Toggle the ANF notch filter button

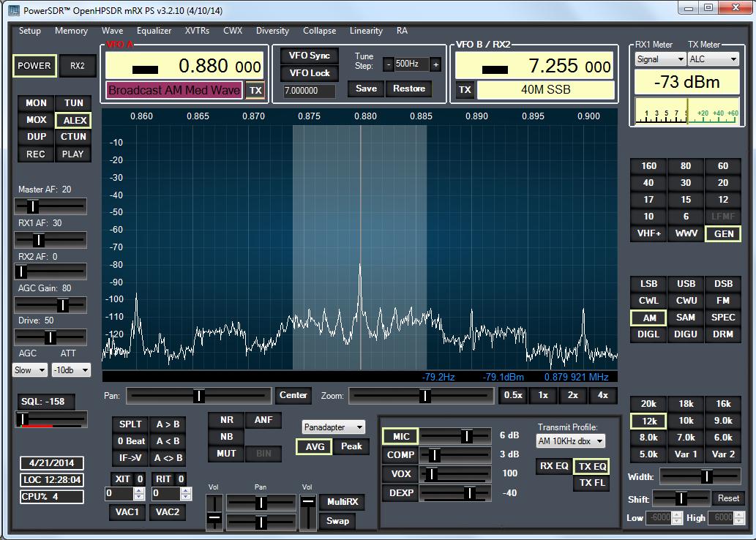(263, 420)
